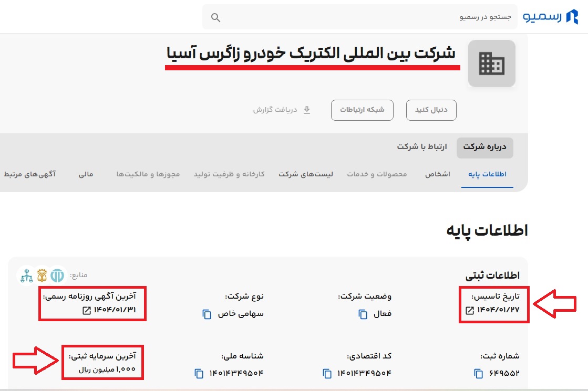588x391 pixels.
Task: Click the status value فعال
Action: tap(383, 314)
